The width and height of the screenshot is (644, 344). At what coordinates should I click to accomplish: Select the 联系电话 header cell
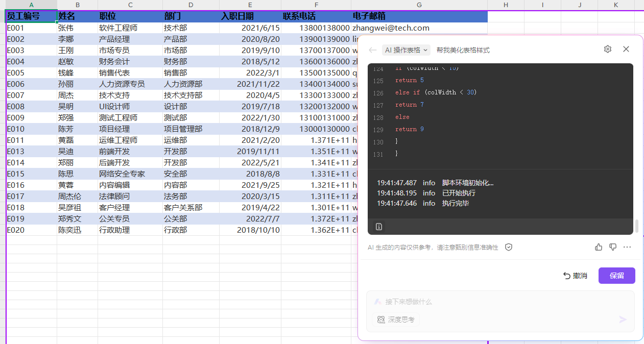point(316,16)
